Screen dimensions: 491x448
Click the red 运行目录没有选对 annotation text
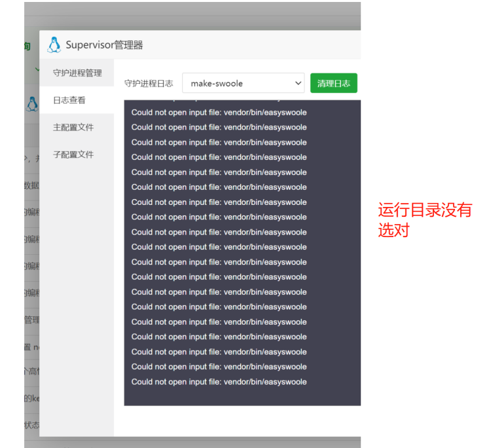click(x=424, y=220)
